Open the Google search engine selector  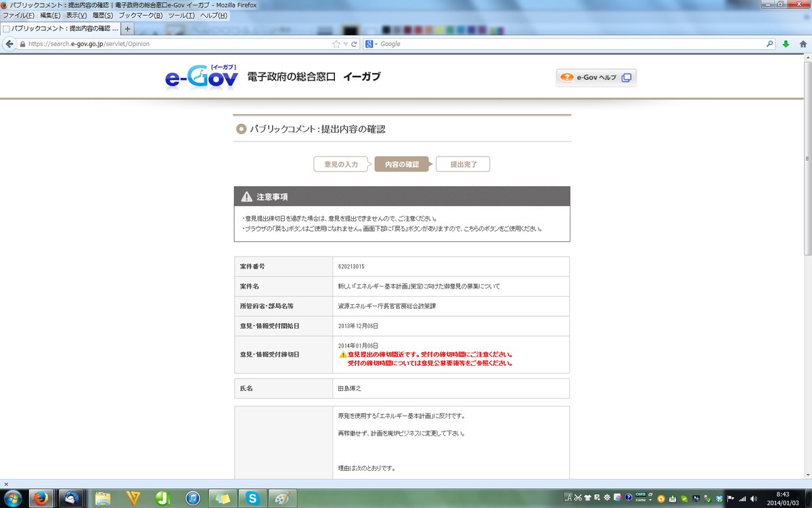click(371, 44)
